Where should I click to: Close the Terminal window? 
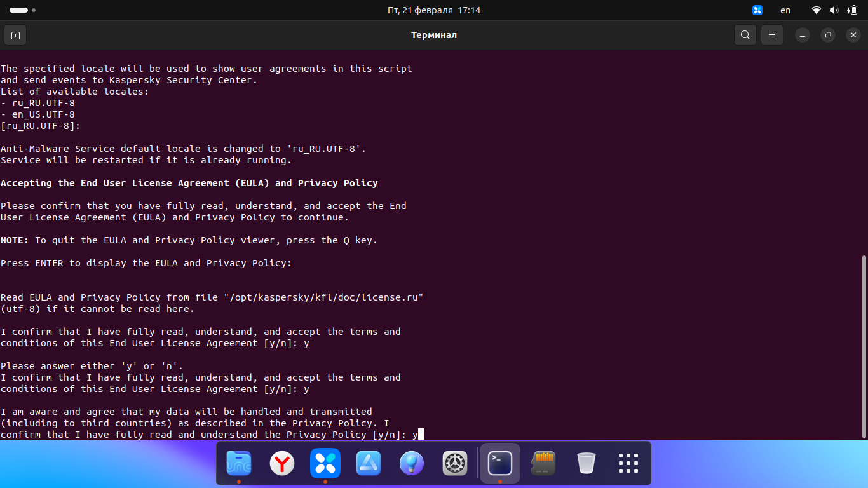coord(853,35)
